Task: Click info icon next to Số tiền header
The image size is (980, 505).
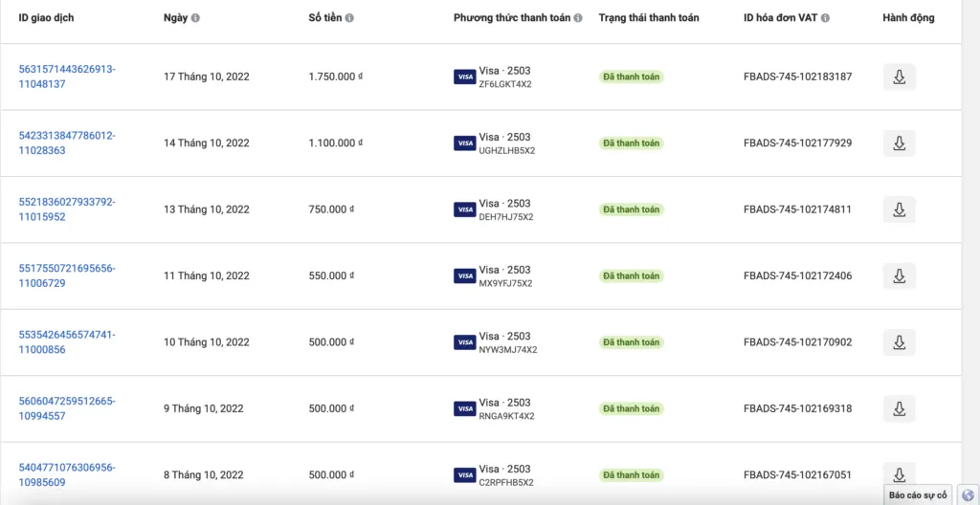Action: [x=349, y=18]
